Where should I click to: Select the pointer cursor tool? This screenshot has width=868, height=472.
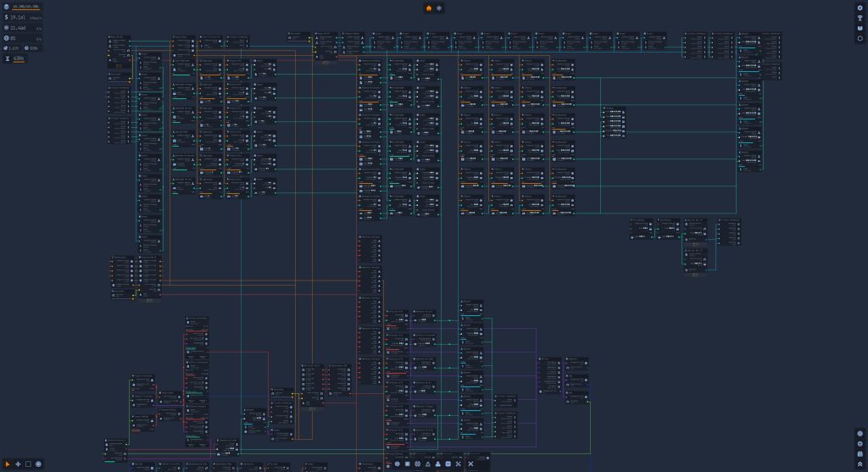(8, 464)
